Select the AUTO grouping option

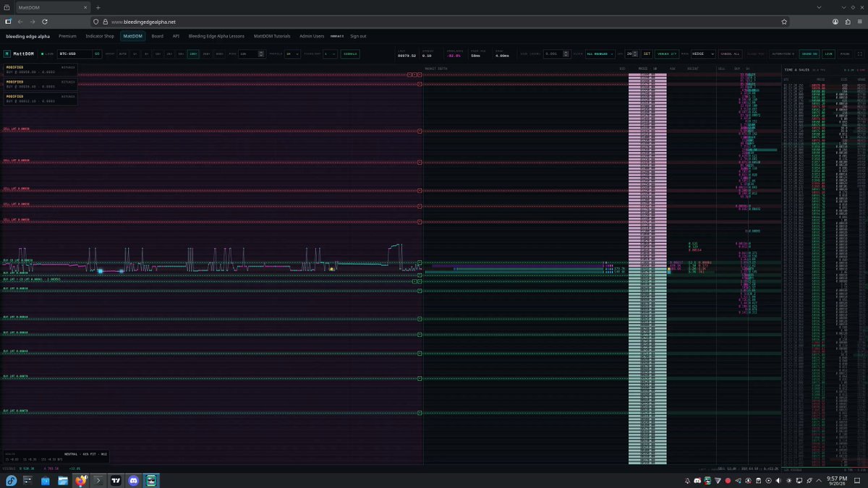point(122,53)
